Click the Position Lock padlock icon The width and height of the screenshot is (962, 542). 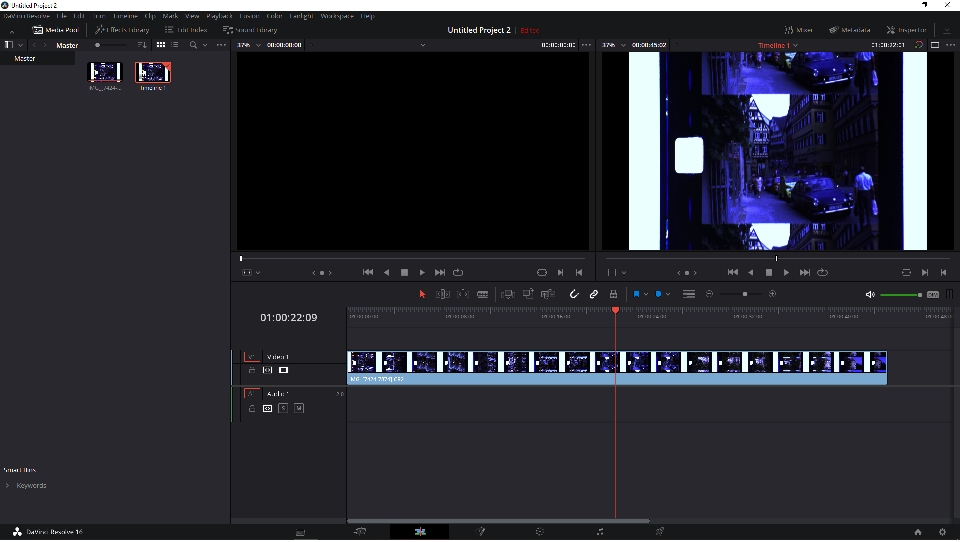pos(614,295)
